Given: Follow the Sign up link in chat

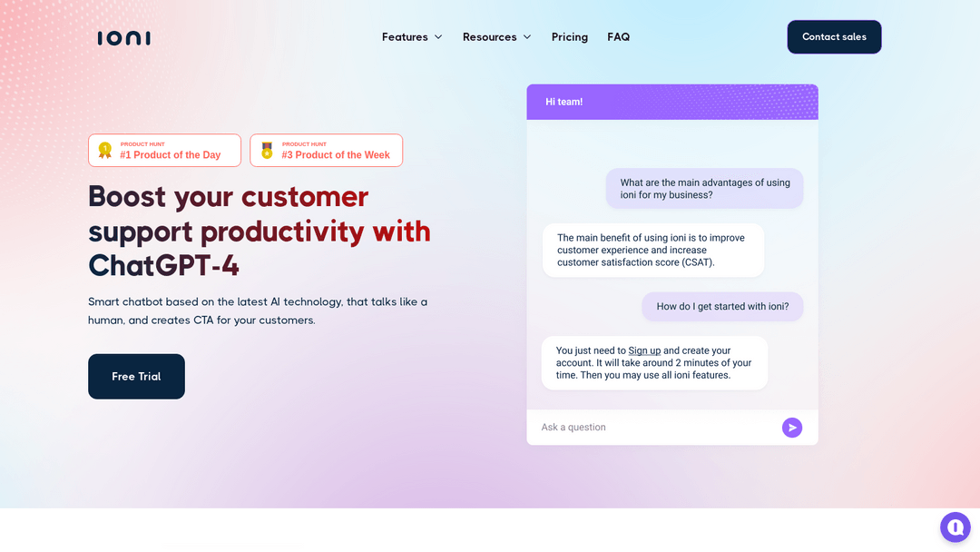Looking at the screenshot, I should [643, 350].
